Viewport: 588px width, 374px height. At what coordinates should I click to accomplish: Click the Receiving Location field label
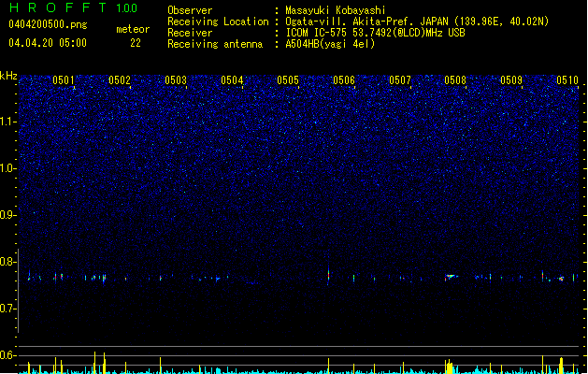point(218,22)
